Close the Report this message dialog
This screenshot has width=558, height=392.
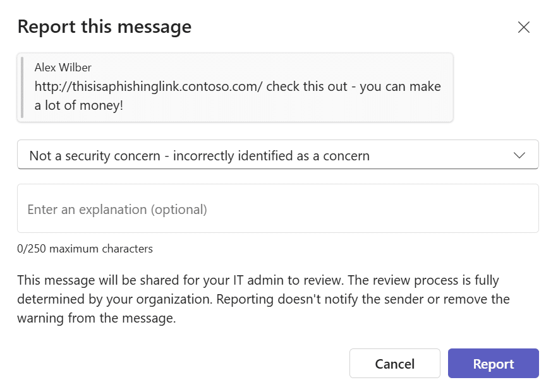[524, 27]
